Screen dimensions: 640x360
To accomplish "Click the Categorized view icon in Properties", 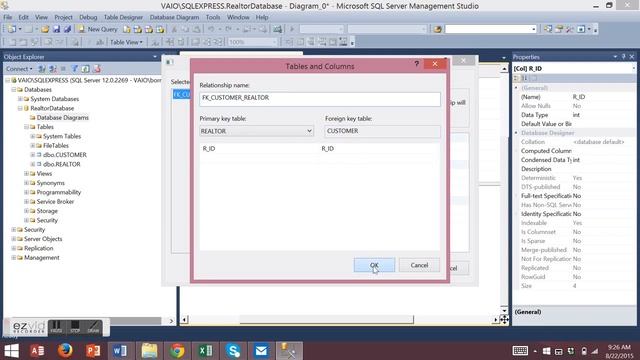I will (517, 78).
